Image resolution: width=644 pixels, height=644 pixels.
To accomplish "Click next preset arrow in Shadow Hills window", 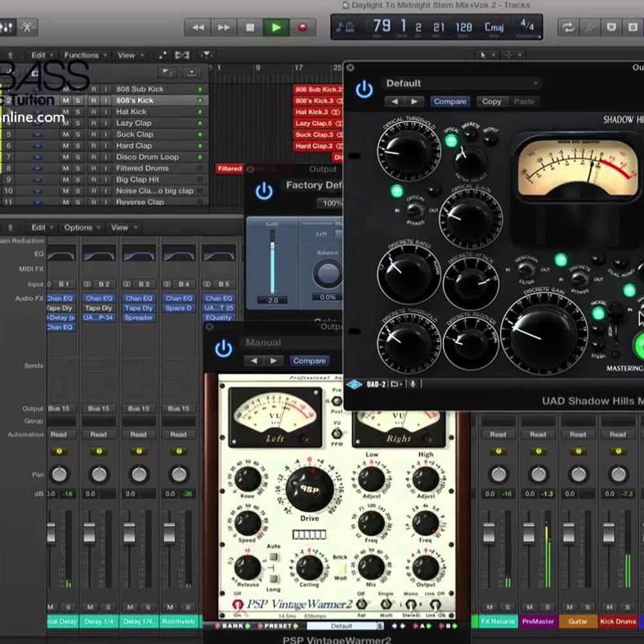I will click(x=414, y=102).
